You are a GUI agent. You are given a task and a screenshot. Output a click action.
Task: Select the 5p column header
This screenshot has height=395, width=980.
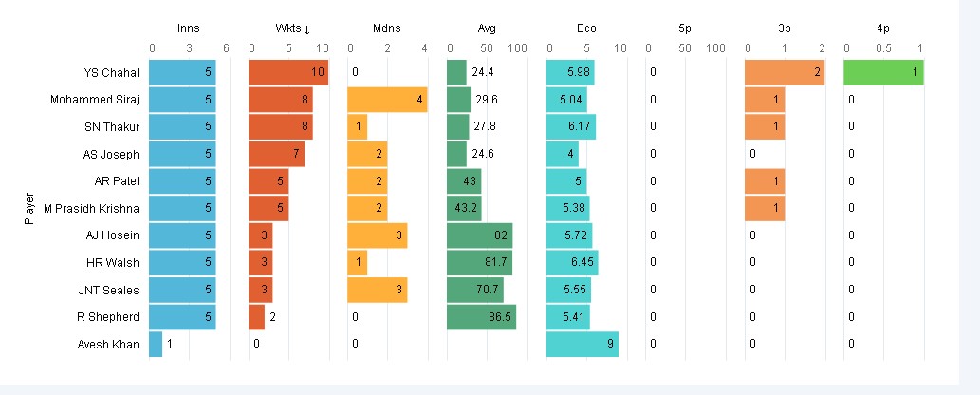point(685,28)
